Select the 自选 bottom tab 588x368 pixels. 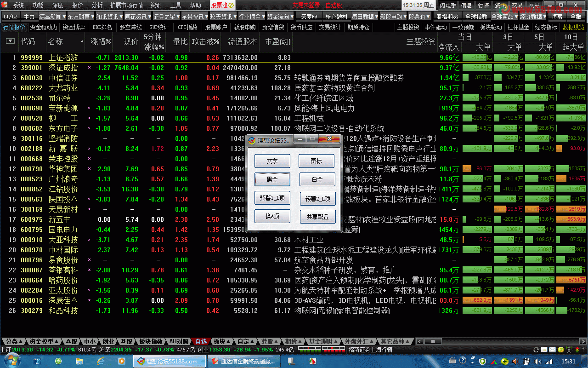point(201,341)
